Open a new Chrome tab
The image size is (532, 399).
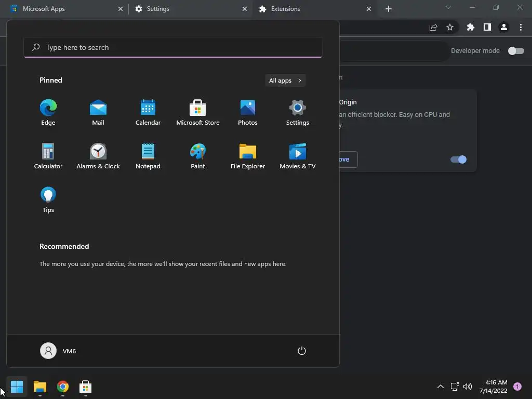click(x=389, y=9)
